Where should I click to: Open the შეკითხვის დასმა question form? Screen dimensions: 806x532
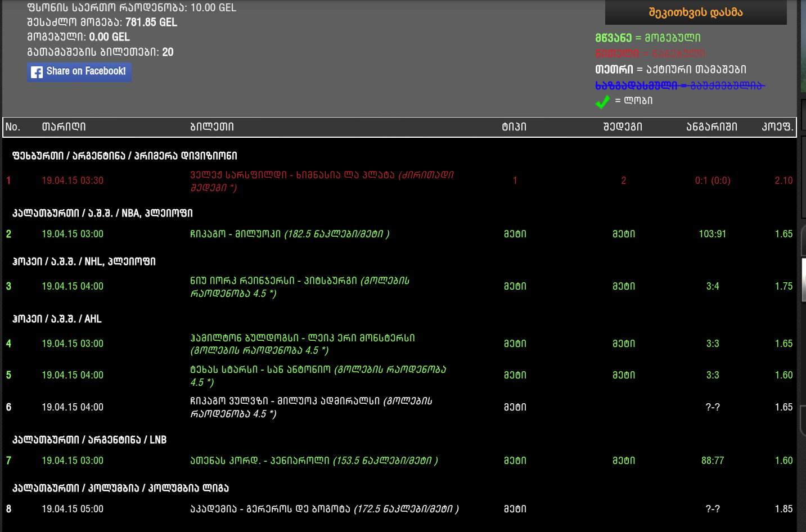pyautogui.click(x=695, y=11)
